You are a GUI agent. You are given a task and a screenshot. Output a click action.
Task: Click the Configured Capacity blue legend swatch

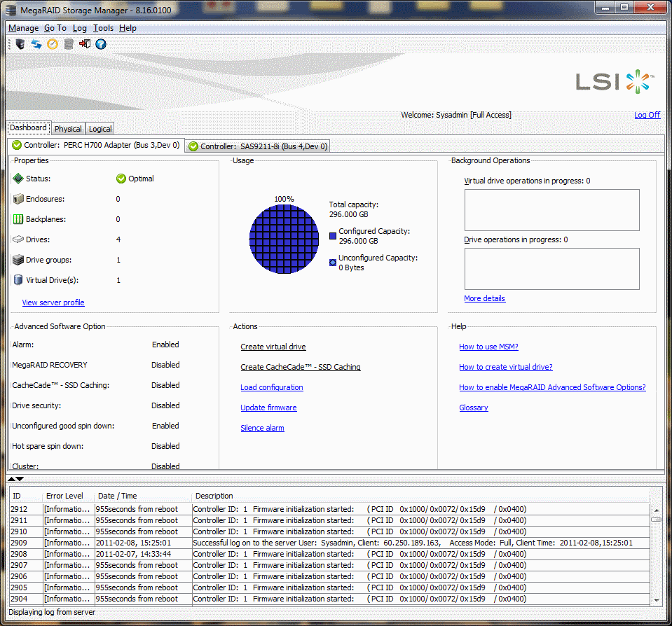(x=333, y=236)
